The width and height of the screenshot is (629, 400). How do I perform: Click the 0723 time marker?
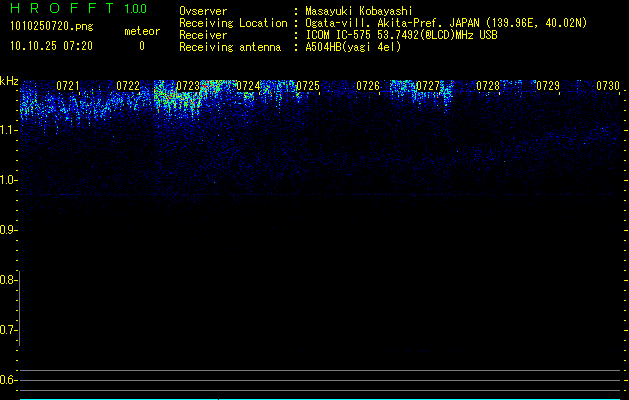(188, 86)
